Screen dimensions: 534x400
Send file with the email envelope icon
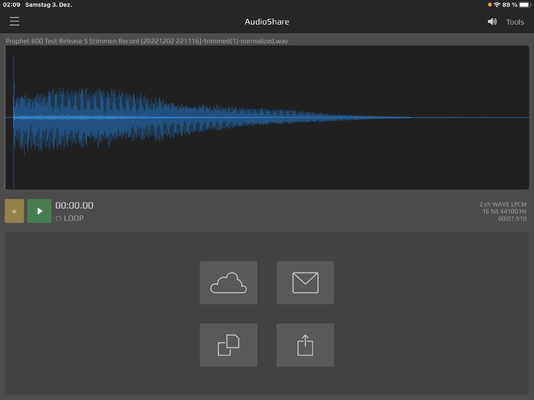[305, 283]
